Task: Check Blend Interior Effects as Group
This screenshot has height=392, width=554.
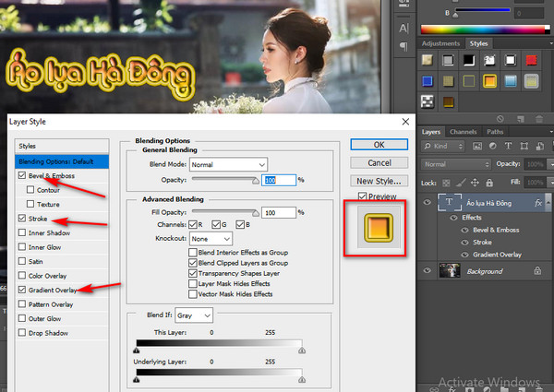Action: 193,253
